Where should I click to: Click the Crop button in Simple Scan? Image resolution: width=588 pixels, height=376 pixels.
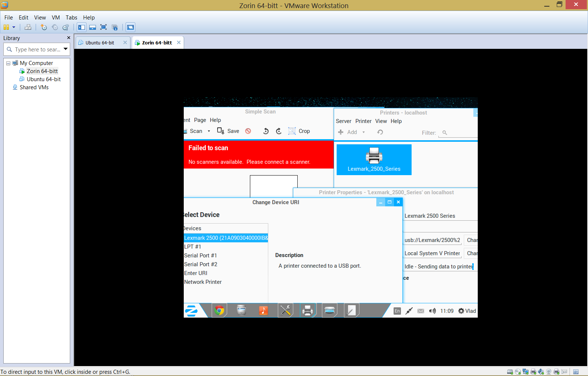pyautogui.click(x=299, y=131)
